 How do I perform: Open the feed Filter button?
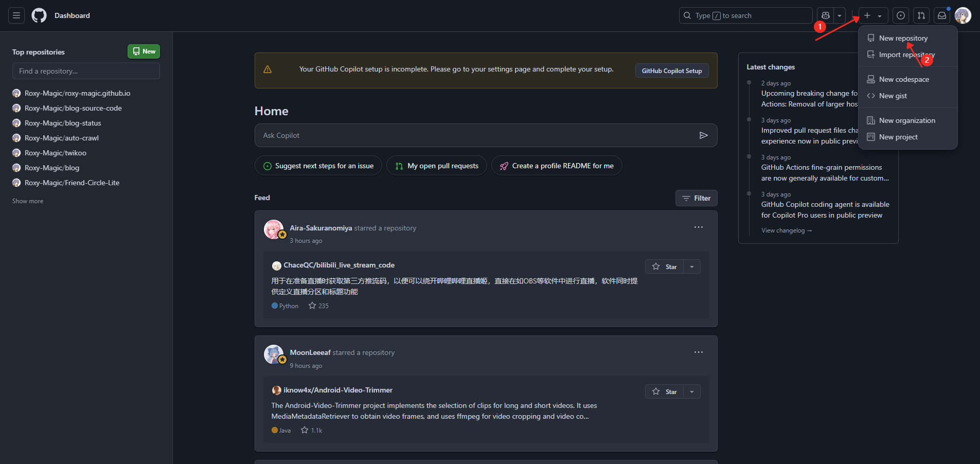(696, 198)
